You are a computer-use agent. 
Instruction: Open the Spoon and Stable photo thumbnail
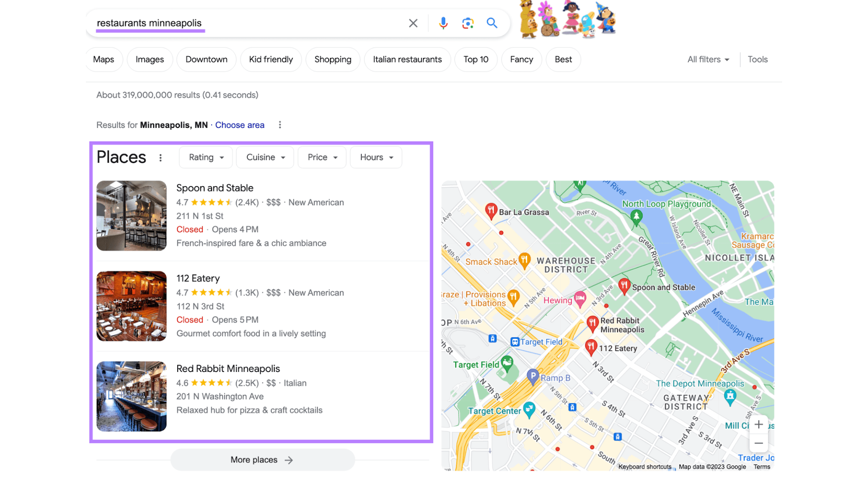[132, 216]
